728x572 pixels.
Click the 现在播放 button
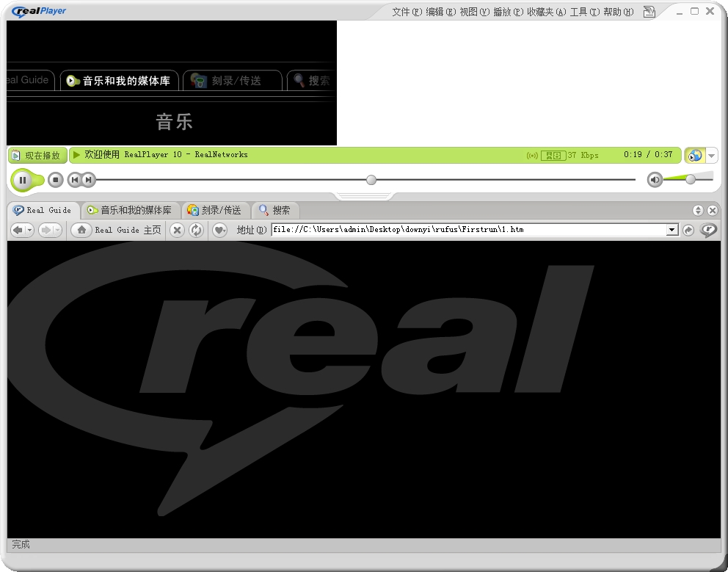click(37, 155)
